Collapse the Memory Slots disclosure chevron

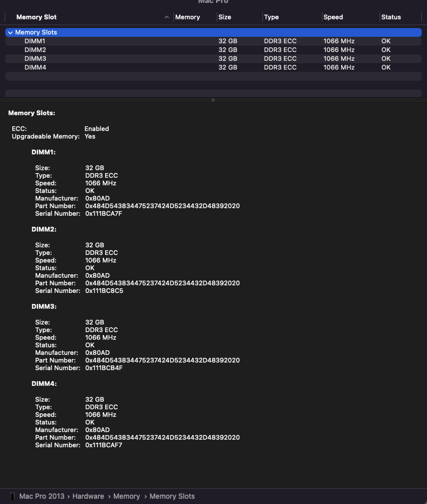click(11, 33)
